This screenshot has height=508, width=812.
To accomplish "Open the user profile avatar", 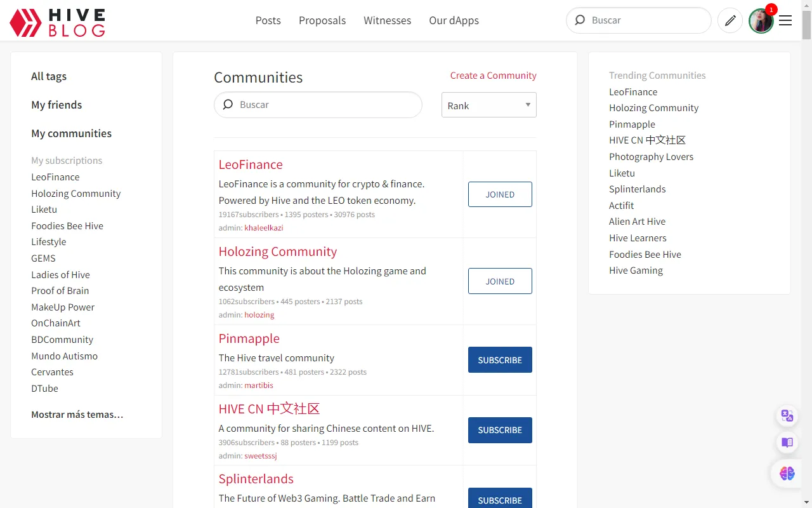I will point(761,21).
